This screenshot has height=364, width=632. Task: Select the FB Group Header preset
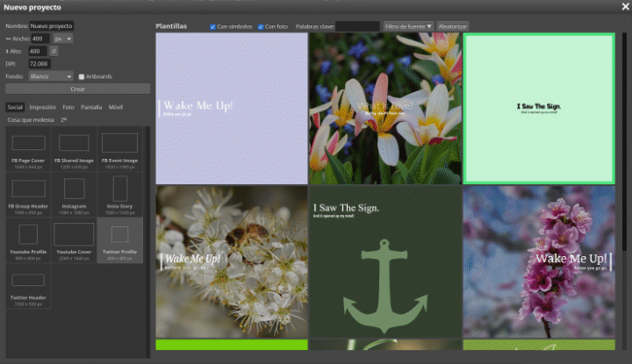coord(28,195)
